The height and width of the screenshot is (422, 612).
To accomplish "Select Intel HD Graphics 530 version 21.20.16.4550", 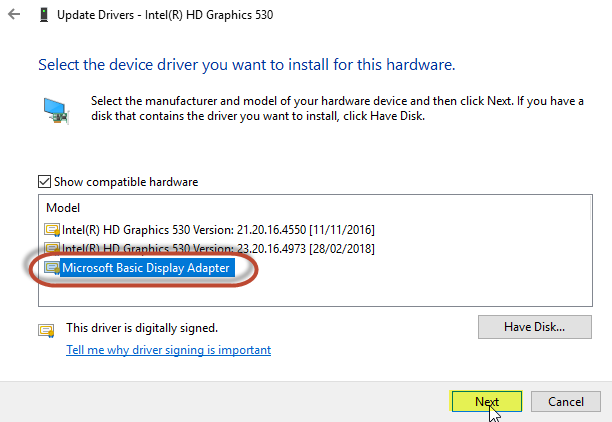I will pyautogui.click(x=218, y=230).
